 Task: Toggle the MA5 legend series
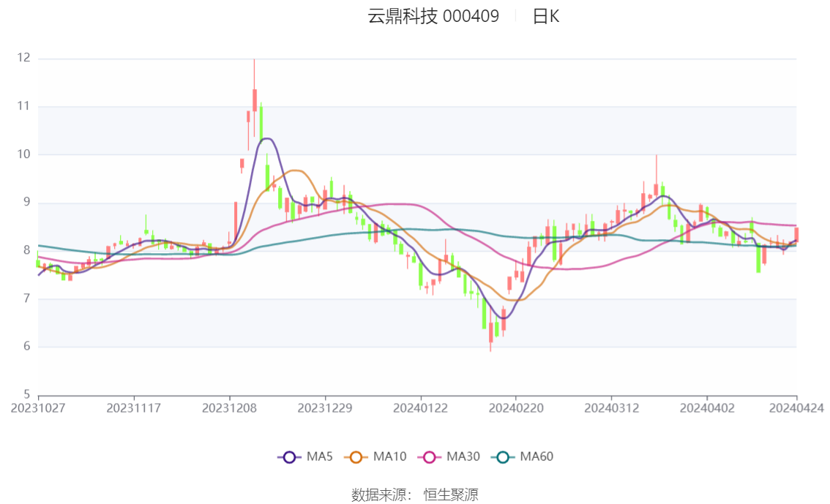click(305, 457)
